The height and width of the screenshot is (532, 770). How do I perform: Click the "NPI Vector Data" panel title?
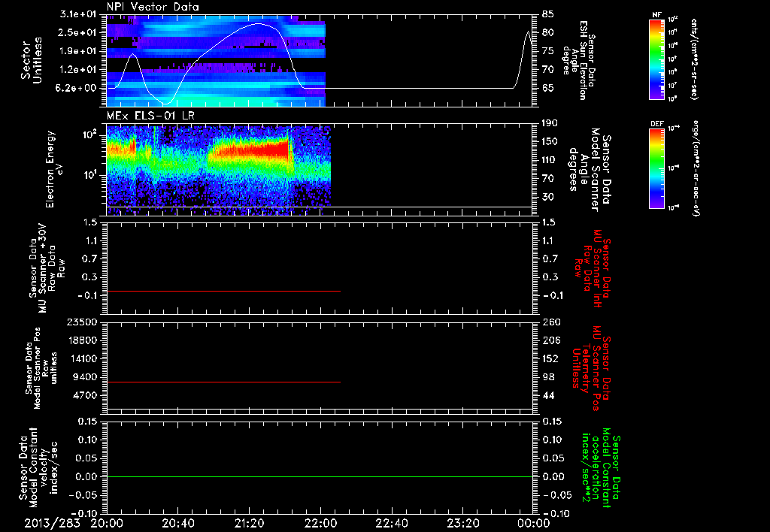(x=153, y=7)
